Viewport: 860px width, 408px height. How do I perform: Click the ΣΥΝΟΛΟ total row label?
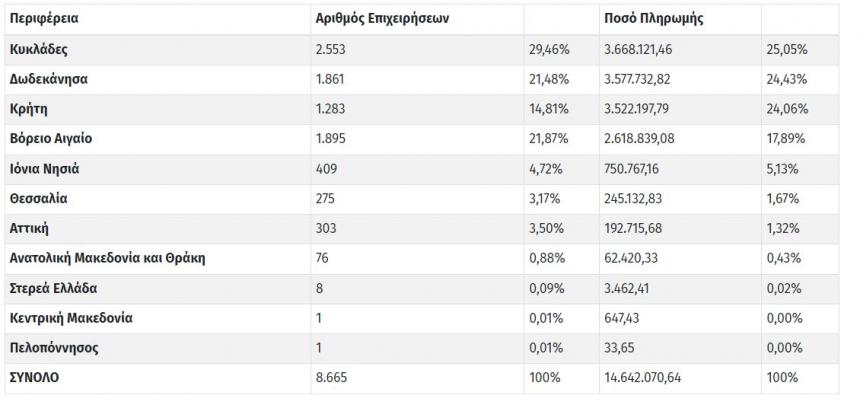[34, 378]
